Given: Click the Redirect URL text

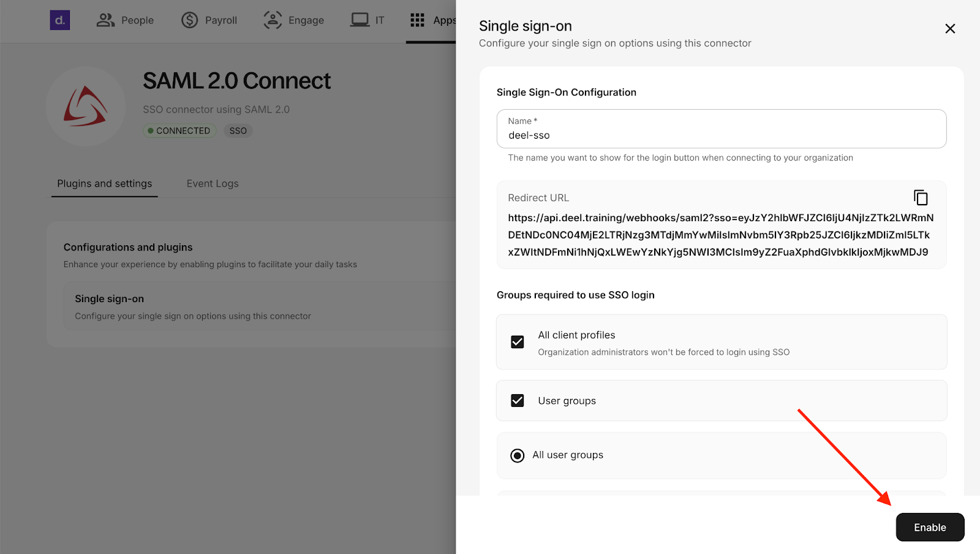Looking at the screenshot, I should 721,235.
